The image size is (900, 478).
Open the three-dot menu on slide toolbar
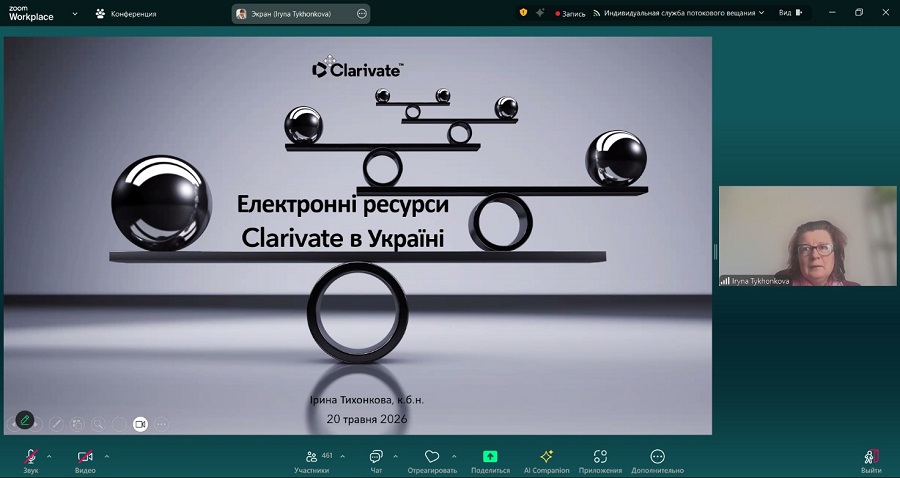tap(161, 424)
